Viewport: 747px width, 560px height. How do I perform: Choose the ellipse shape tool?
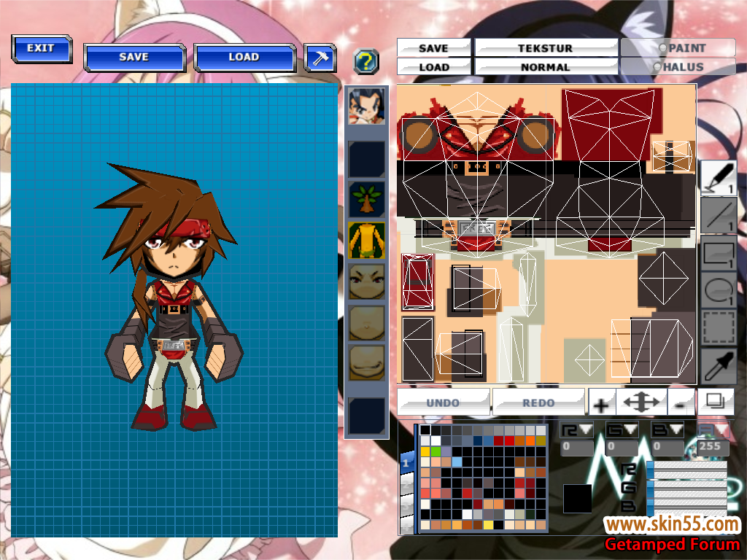pos(719,289)
